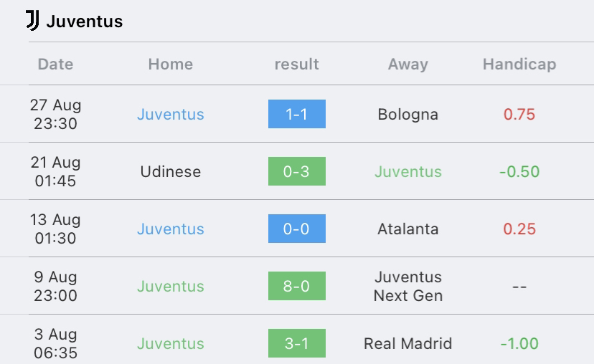
Task: Click the 0.75 handicap value
Action: pos(519,114)
